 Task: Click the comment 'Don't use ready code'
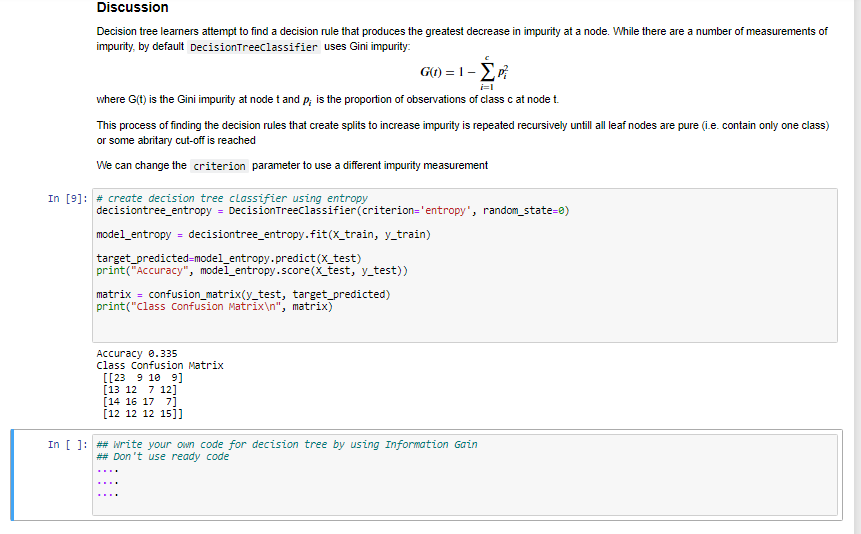pyautogui.click(x=163, y=457)
